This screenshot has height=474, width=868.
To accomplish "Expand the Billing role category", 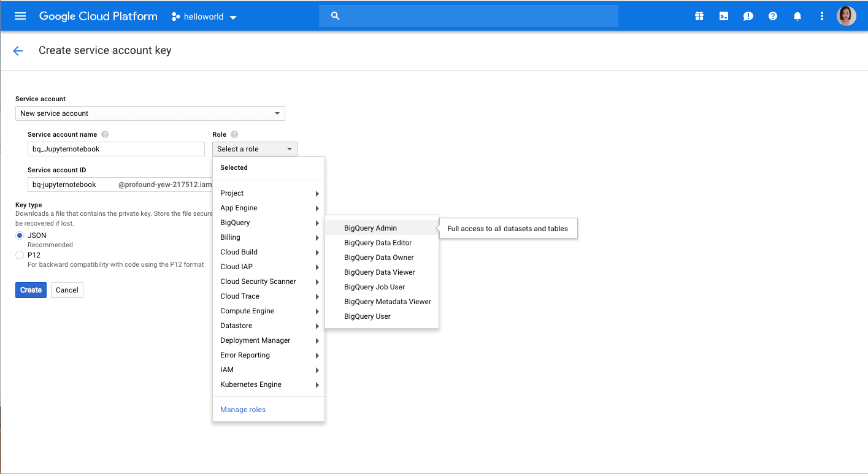I will (269, 237).
